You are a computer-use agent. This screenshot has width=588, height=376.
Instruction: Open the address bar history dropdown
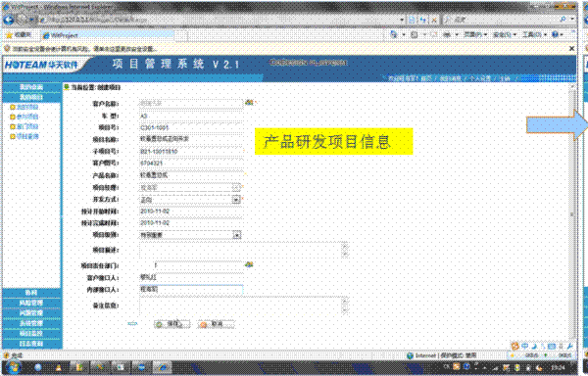pyautogui.click(x=402, y=20)
